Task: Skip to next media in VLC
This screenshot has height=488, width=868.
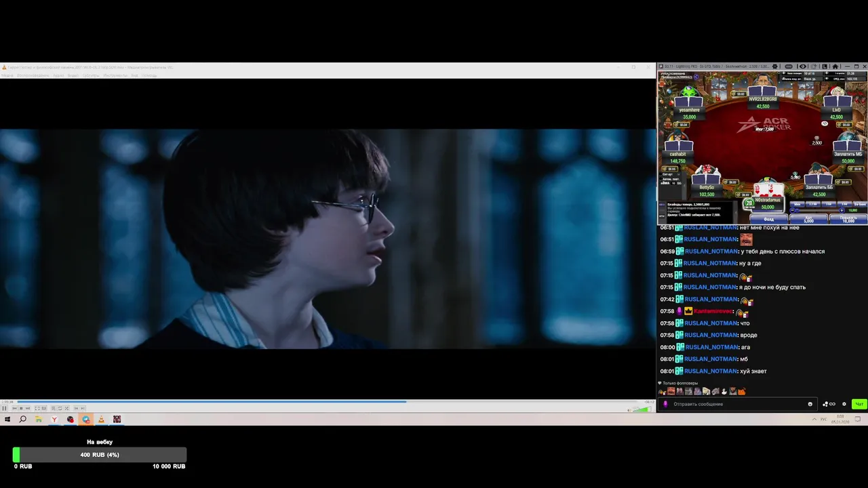Action: [28, 408]
